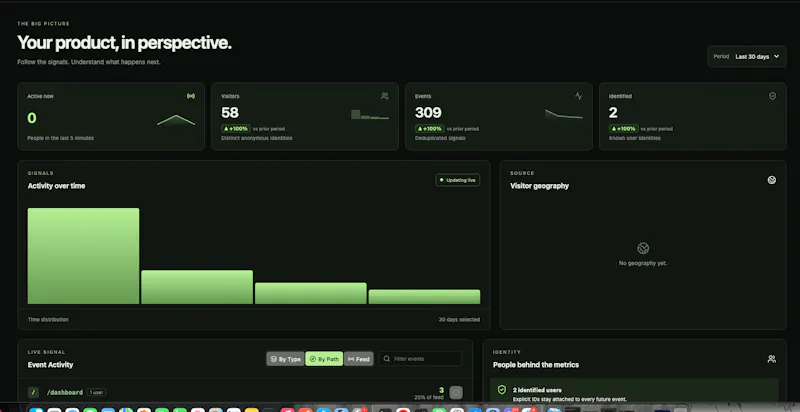Click the Active now value 0

[x=32, y=118]
